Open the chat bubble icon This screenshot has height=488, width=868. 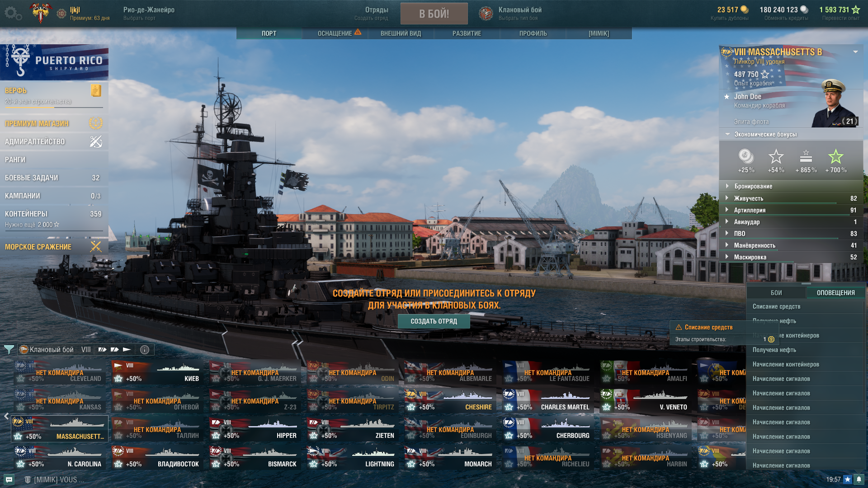[9, 479]
